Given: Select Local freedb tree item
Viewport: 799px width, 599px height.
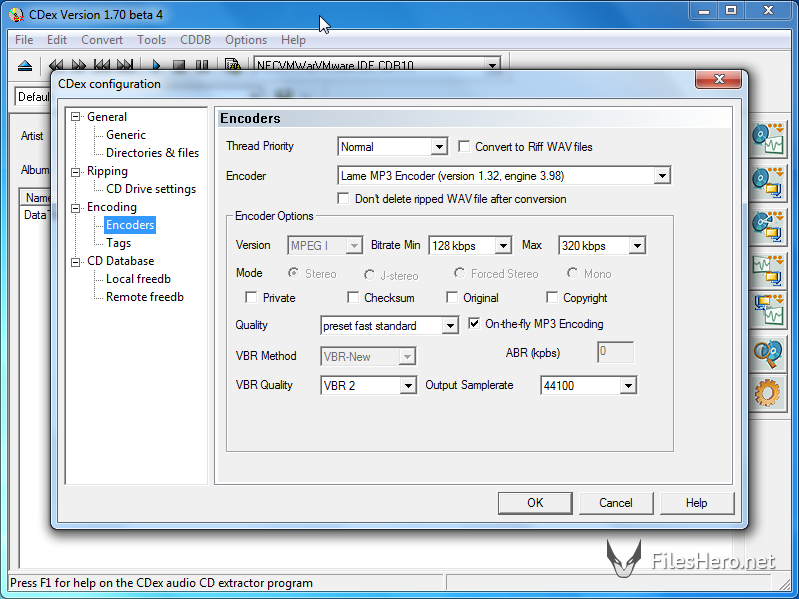Looking at the screenshot, I should pos(138,279).
